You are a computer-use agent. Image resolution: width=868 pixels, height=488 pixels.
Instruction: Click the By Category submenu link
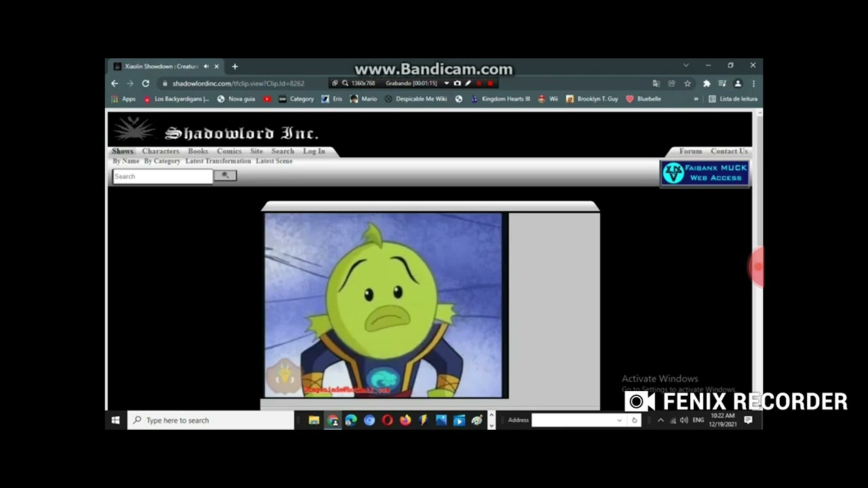click(162, 161)
